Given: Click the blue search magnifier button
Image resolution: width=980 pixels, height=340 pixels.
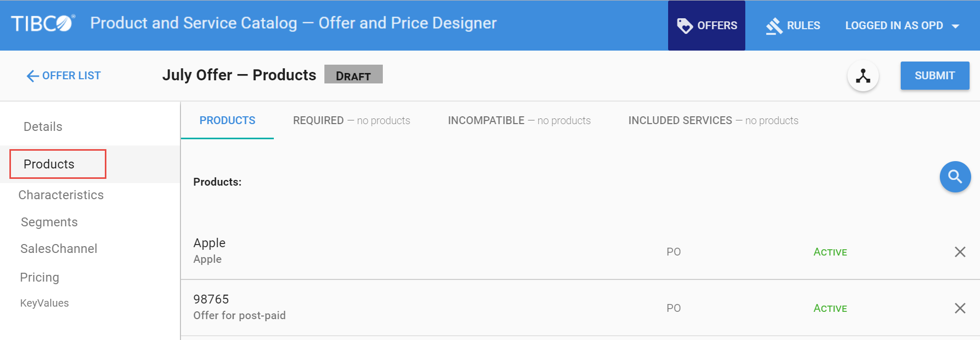Looking at the screenshot, I should pos(954,177).
